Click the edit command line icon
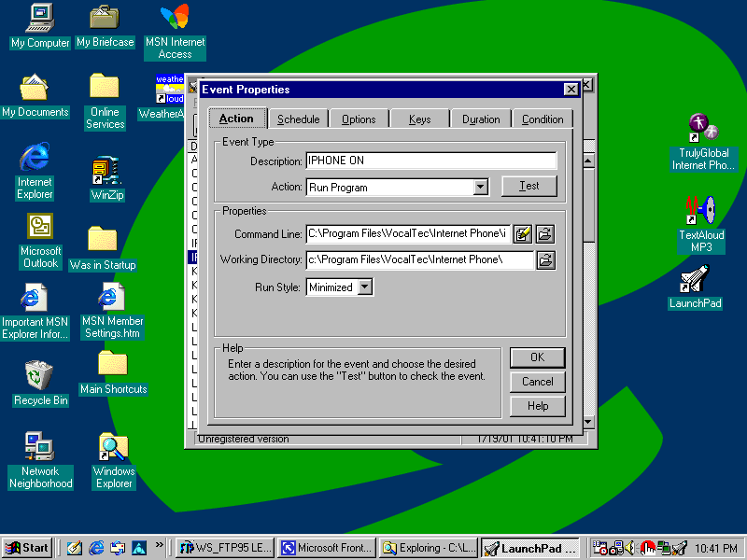 (522, 234)
